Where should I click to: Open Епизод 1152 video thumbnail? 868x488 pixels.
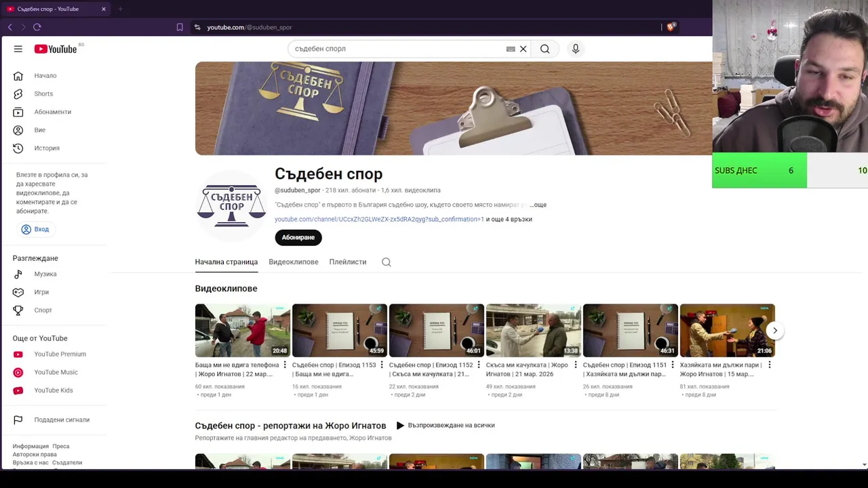point(436,330)
